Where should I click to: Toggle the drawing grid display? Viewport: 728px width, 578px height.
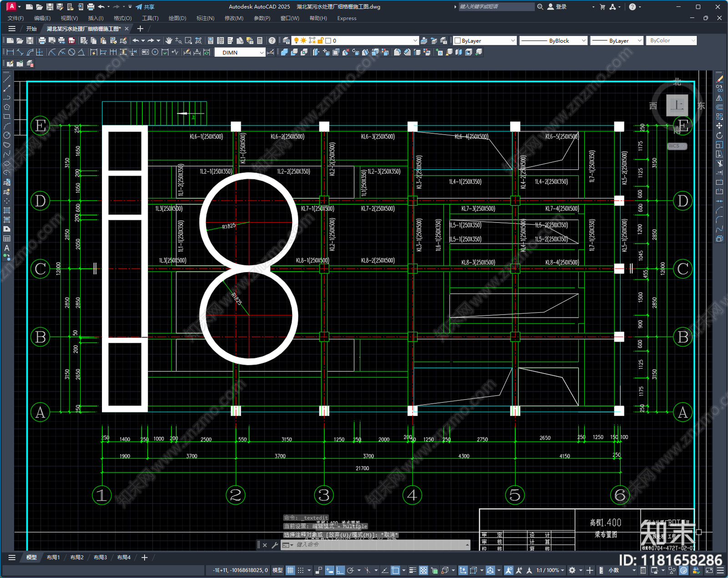coord(290,570)
